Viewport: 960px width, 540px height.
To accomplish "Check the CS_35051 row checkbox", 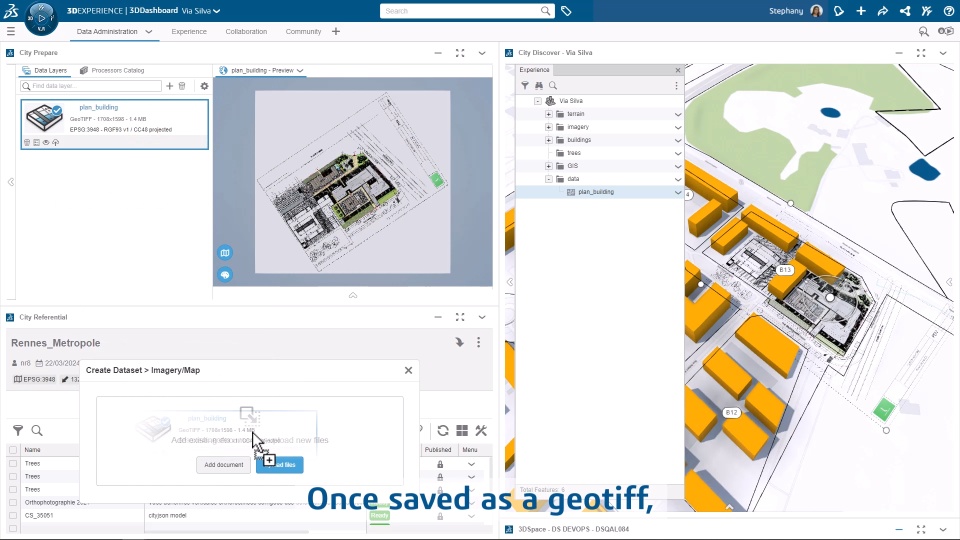I will (13, 516).
